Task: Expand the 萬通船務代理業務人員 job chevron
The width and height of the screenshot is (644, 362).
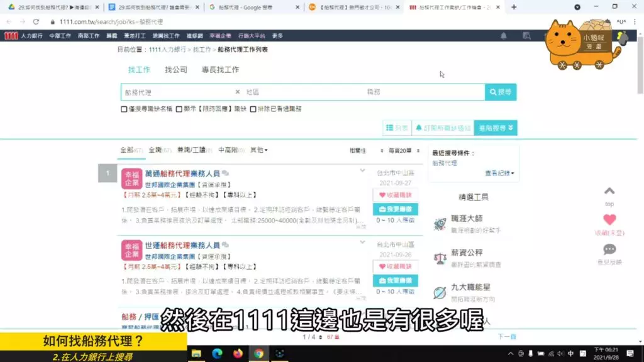Action: coord(362,171)
